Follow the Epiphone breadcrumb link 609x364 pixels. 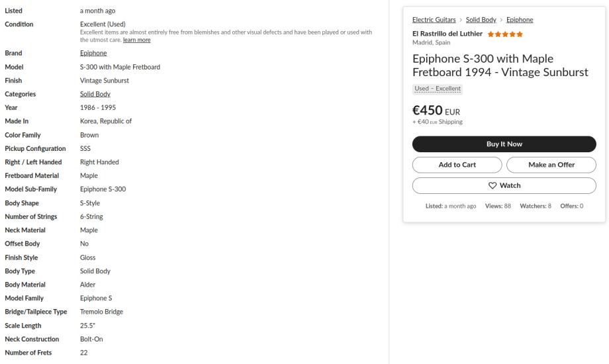[520, 20]
